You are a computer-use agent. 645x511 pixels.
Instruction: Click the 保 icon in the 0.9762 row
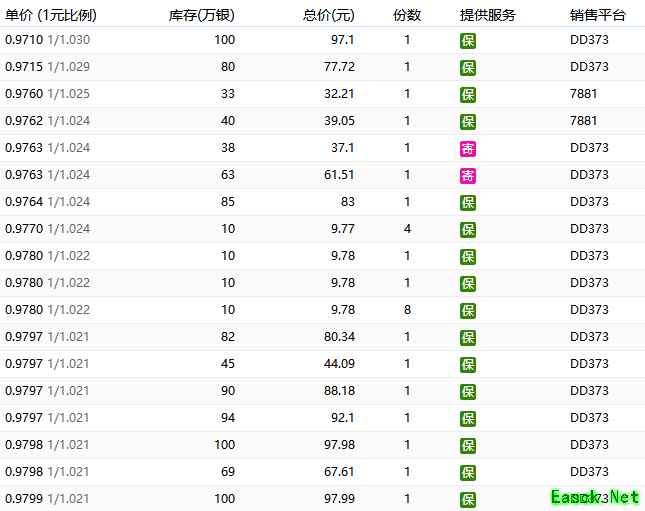pos(467,122)
